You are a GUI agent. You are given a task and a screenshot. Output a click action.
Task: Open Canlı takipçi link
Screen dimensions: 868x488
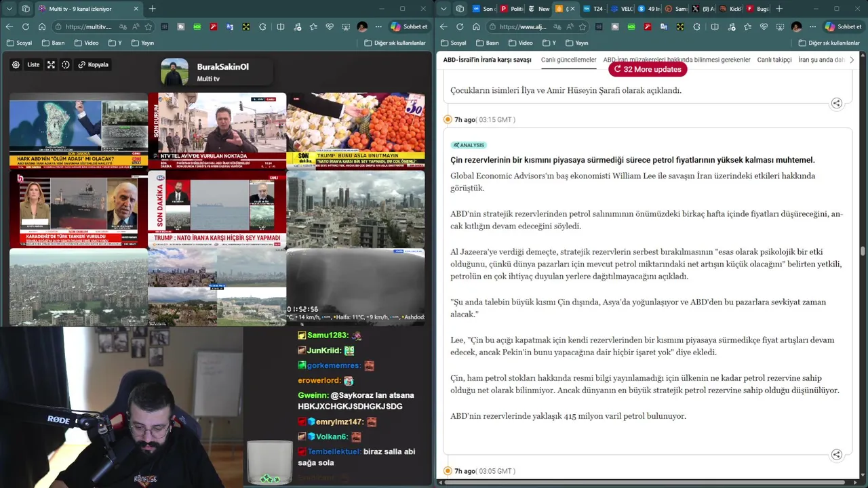(x=774, y=60)
